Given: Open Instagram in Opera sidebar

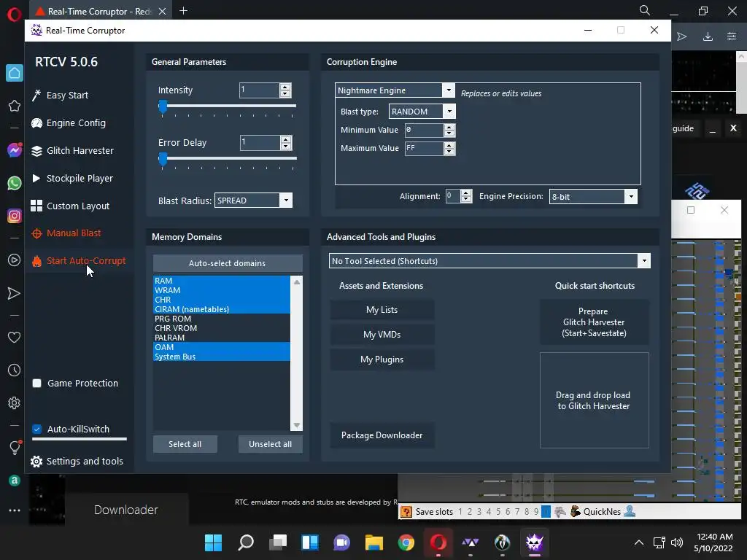Looking at the screenshot, I should click(15, 216).
